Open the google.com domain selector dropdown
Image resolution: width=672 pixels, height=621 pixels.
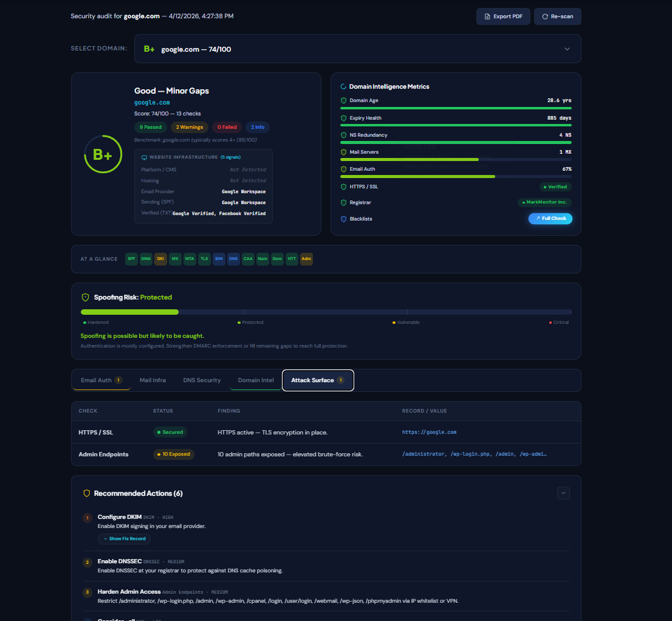coord(357,49)
